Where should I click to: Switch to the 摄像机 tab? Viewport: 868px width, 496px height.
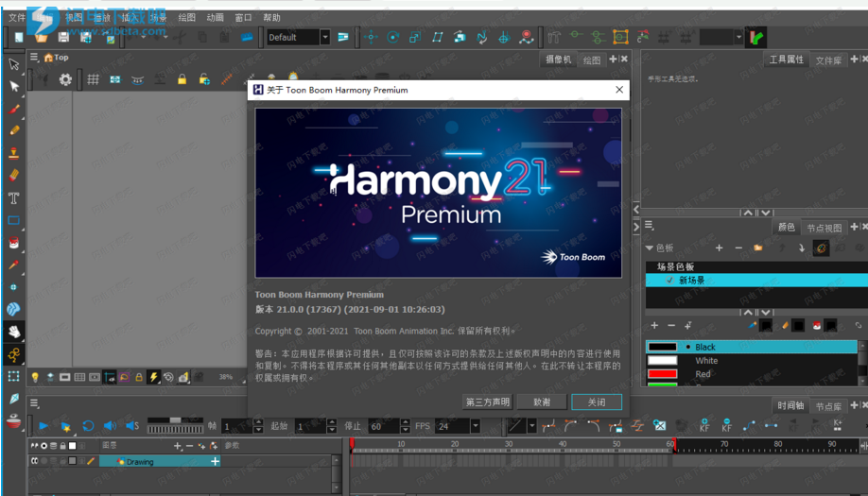pyautogui.click(x=558, y=60)
